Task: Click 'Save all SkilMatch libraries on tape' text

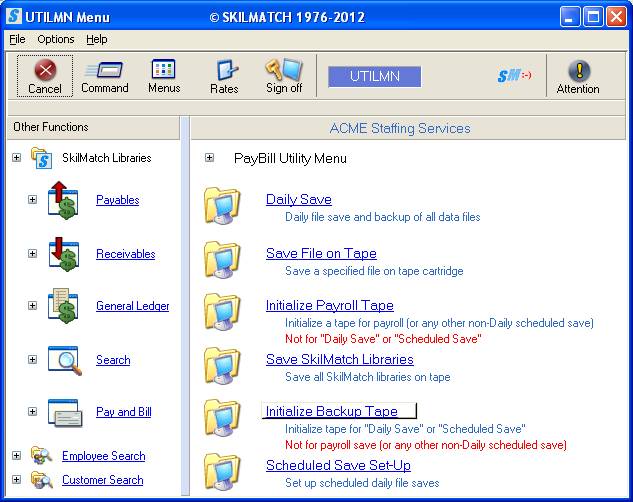Action: coord(367,377)
